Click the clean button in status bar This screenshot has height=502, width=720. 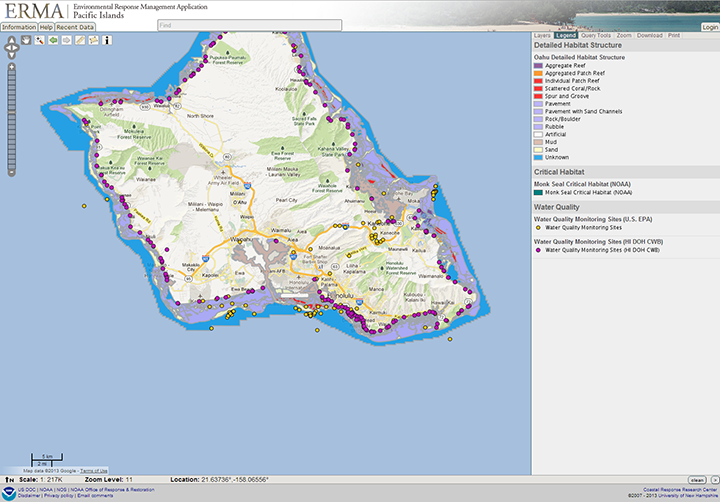(x=698, y=479)
